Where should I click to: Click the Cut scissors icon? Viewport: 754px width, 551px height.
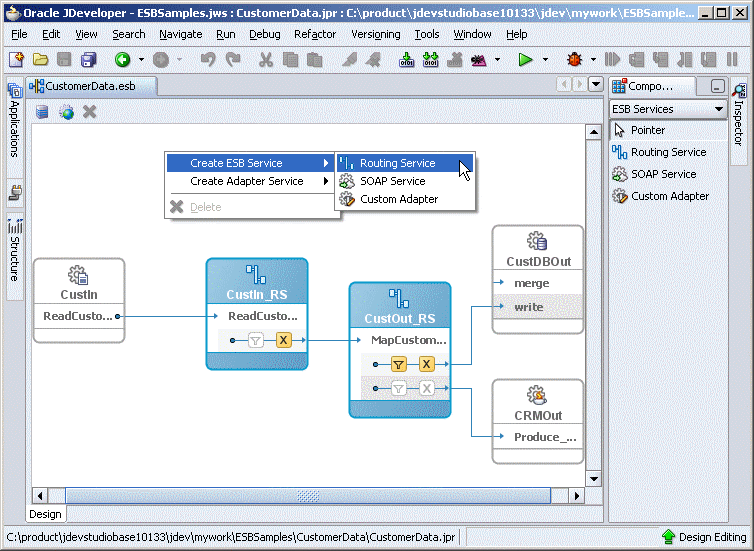coord(265,60)
